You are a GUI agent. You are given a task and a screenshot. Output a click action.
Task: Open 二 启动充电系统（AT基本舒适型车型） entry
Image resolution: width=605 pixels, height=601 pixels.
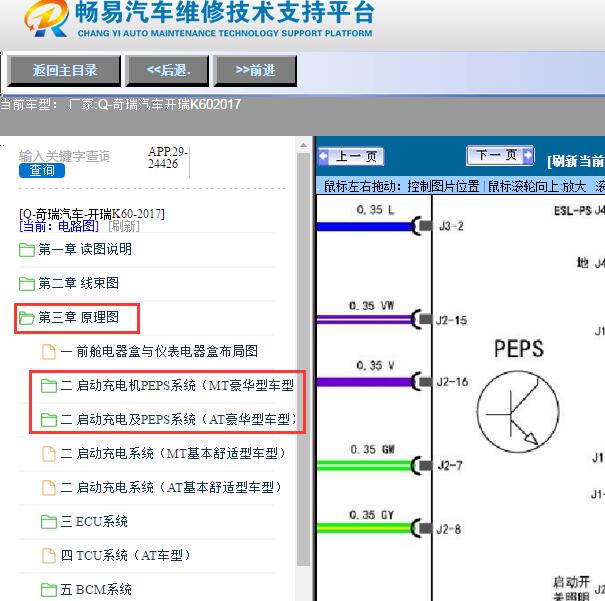tap(171, 487)
